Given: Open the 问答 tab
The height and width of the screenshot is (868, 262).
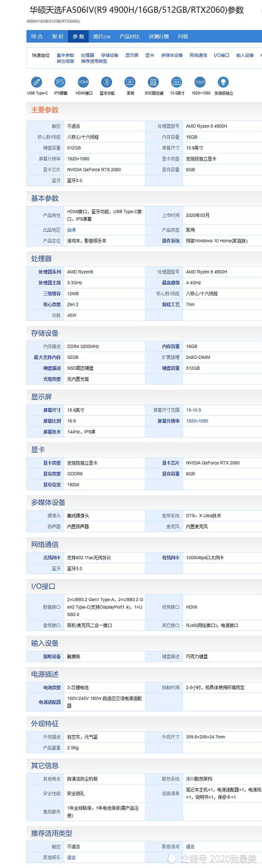Looking at the screenshot, I should (183, 36).
